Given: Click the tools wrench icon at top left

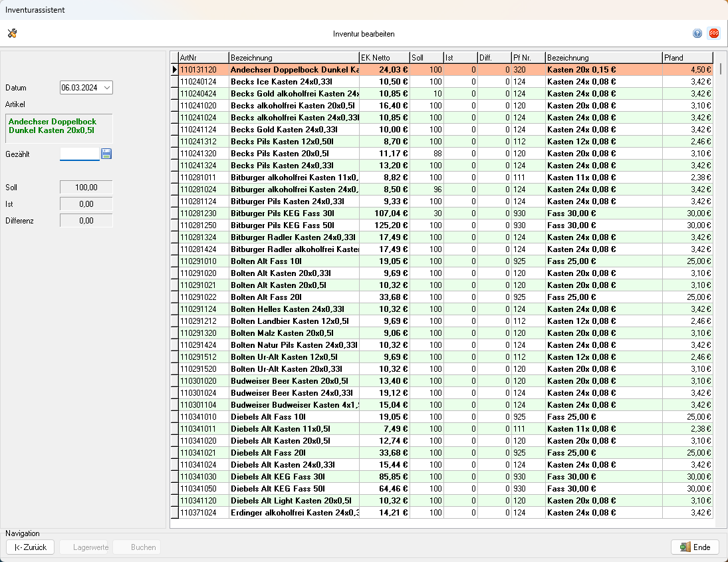Looking at the screenshot, I should click(13, 33).
